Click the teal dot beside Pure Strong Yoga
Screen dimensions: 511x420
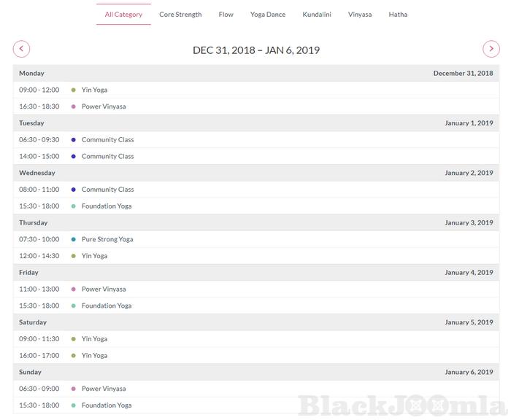pos(74,239)
